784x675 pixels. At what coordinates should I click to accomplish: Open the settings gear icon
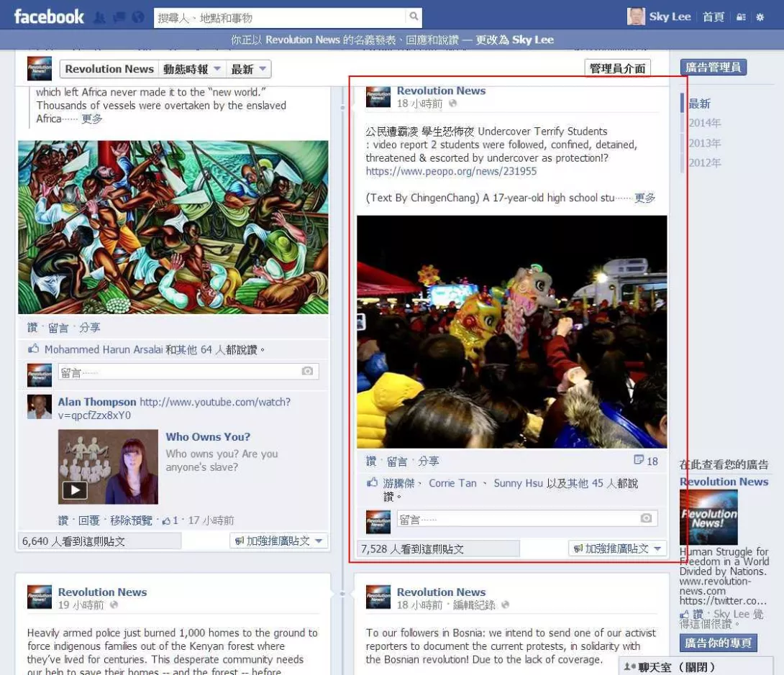(x=760, y=17)
